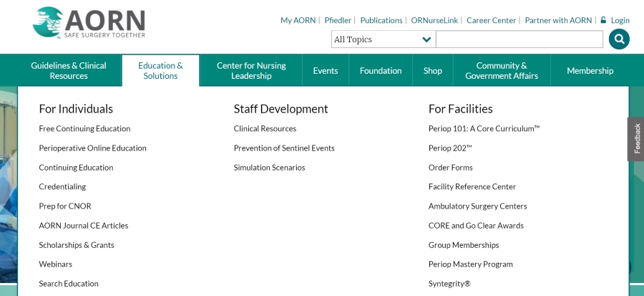Click the magnifying glass search button
The height and width of the screenshot is (296, 644).
click(619, 39)
